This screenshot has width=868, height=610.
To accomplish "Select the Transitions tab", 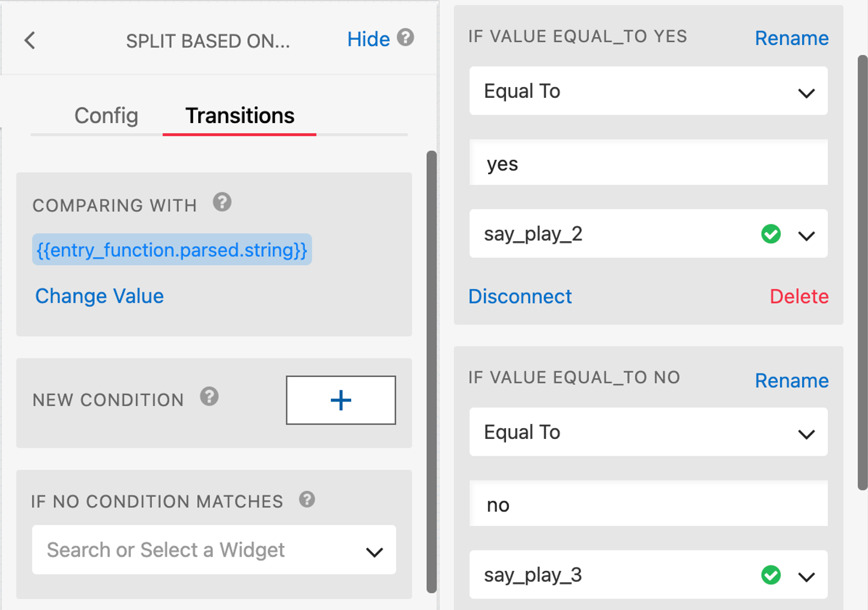I will click(x=240, y=115).
